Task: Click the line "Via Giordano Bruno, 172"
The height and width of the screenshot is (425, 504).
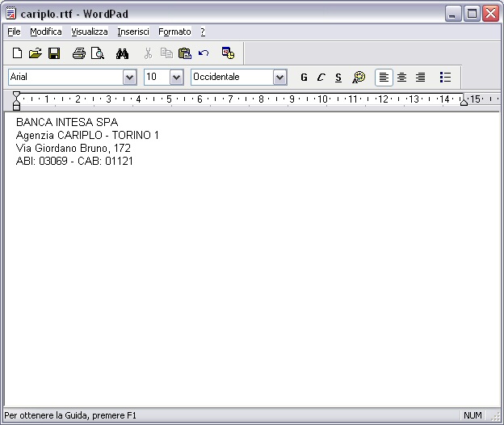Action: 73,148
